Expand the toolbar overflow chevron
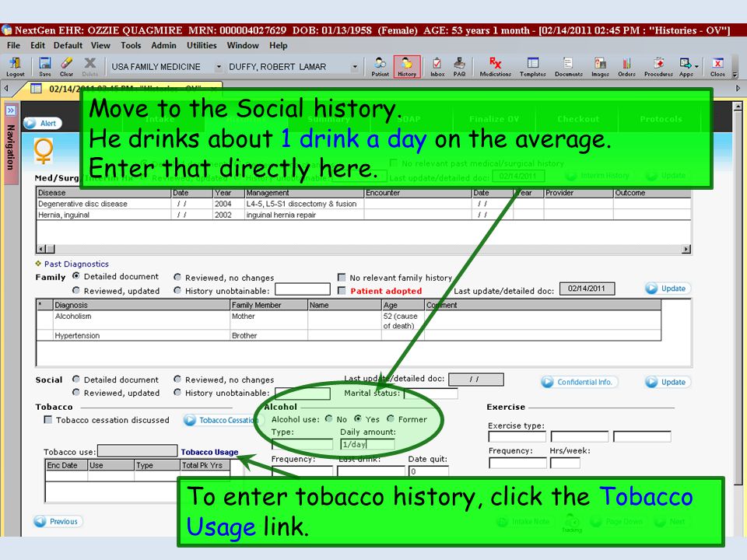Viewport: 747px width, 560px height. [x=735, y=75]
